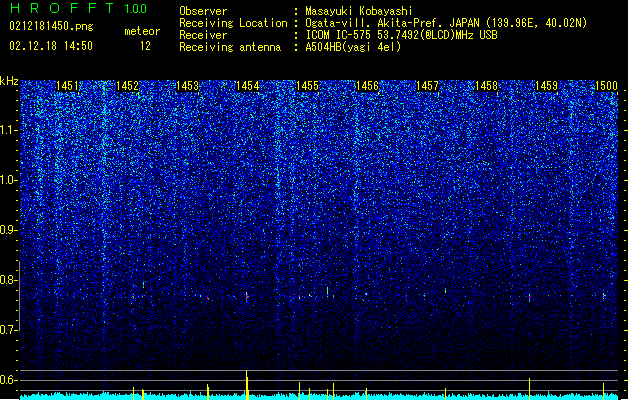Click the 1456 time marker
The image size is (629, 400).
click(367, 86)
